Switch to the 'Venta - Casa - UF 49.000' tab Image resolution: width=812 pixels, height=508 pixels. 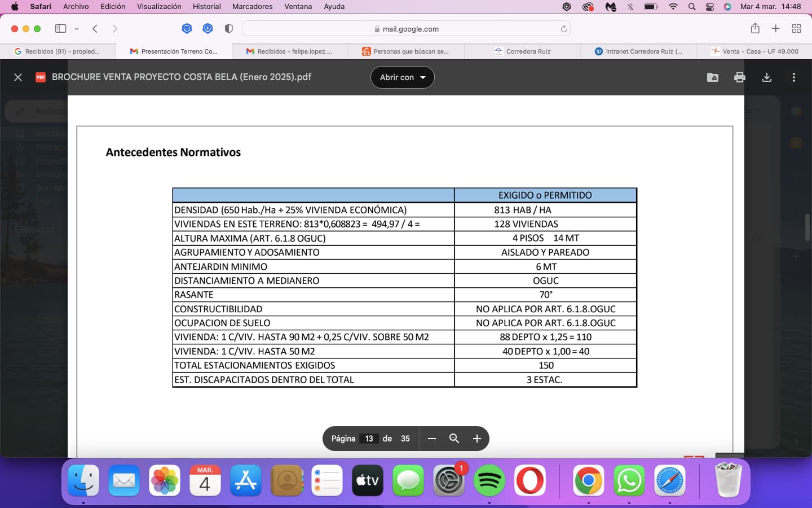tap(754, 51)
